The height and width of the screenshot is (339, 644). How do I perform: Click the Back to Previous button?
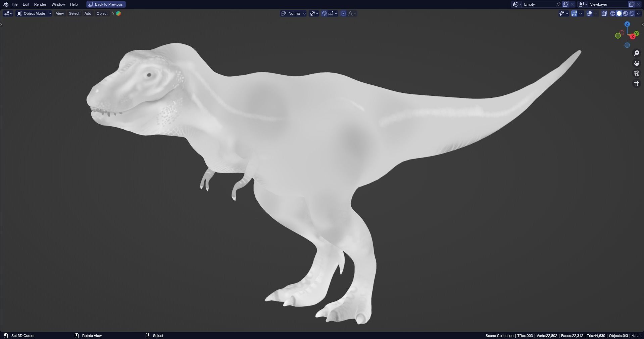(106, 4)
